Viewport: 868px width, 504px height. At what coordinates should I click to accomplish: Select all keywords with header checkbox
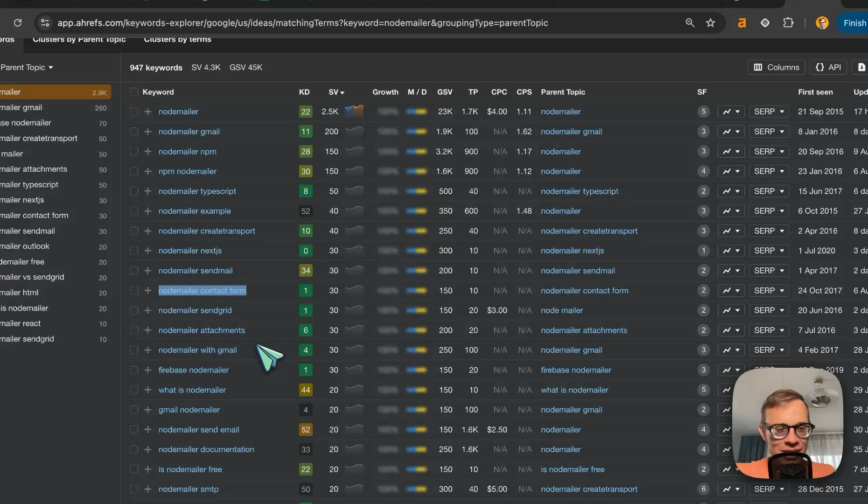[x=134, y=92]
